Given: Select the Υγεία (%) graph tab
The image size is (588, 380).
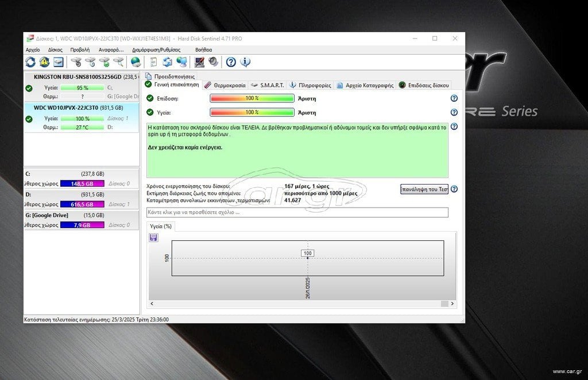Looking at the screenshot, I should click(x=161, y=226).
